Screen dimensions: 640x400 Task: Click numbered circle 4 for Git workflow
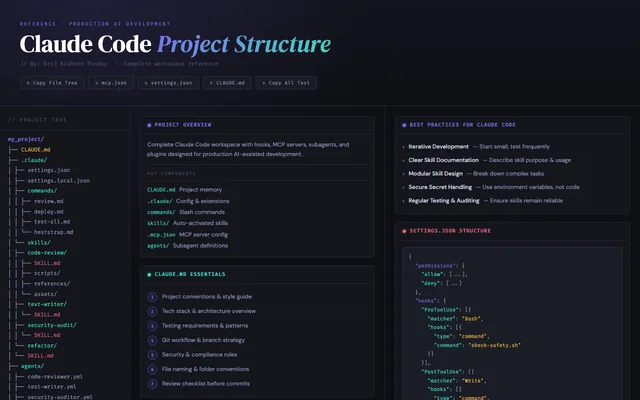pos(152,340)
